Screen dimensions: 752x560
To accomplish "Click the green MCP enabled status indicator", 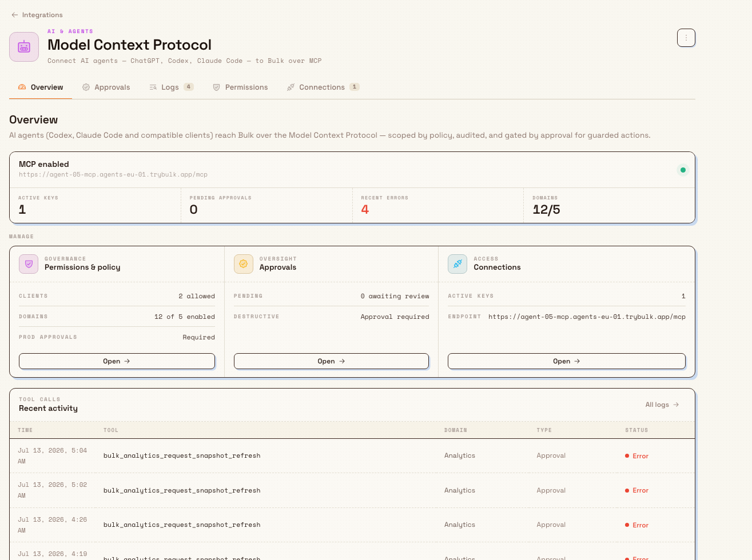I will 683,170.
